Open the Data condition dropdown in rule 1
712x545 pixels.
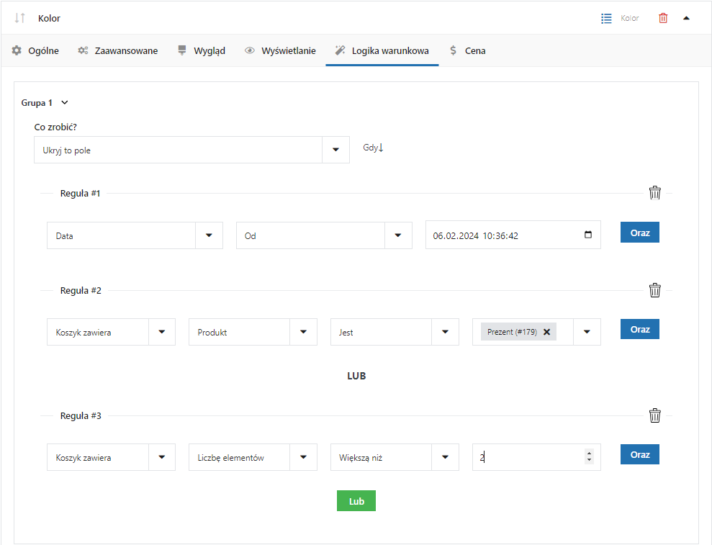[x=135, y=235]
